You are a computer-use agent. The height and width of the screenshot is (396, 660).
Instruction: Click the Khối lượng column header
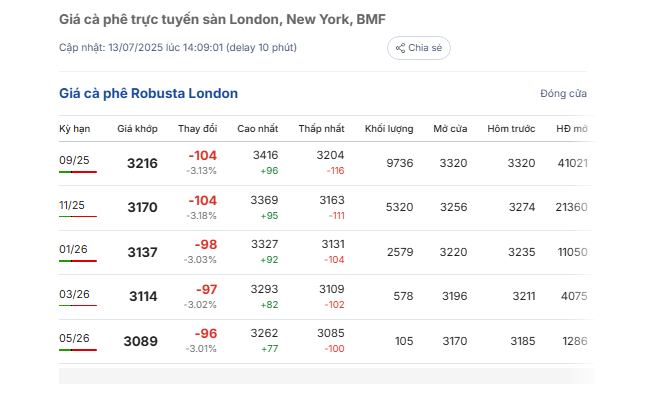[x=389, y=129]
